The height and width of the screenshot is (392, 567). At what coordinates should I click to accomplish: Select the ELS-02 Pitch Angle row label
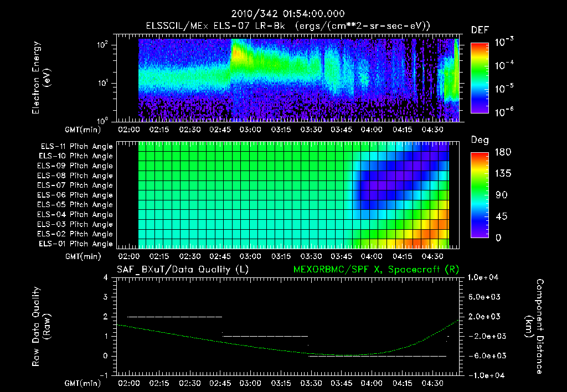(x=75, y=234)
